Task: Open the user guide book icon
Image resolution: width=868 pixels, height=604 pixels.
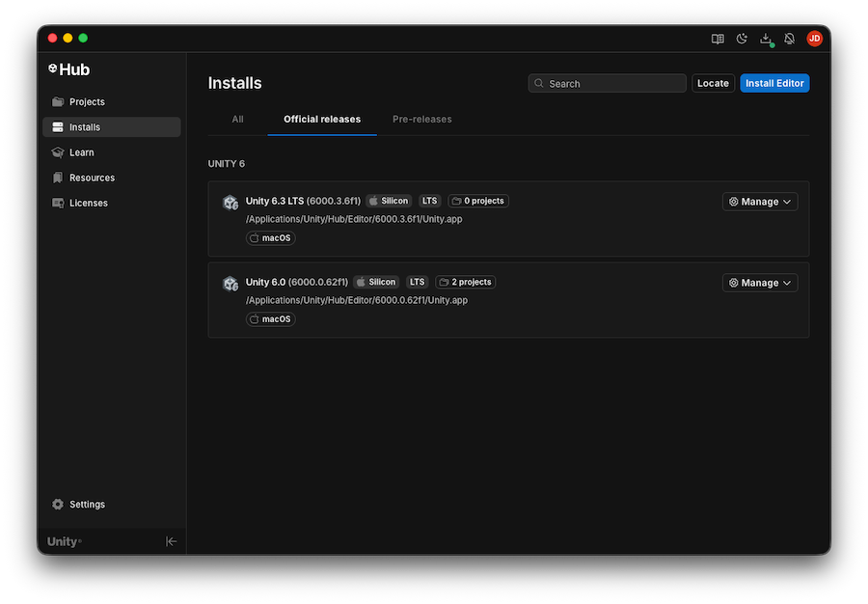Action: click(718, 38)
